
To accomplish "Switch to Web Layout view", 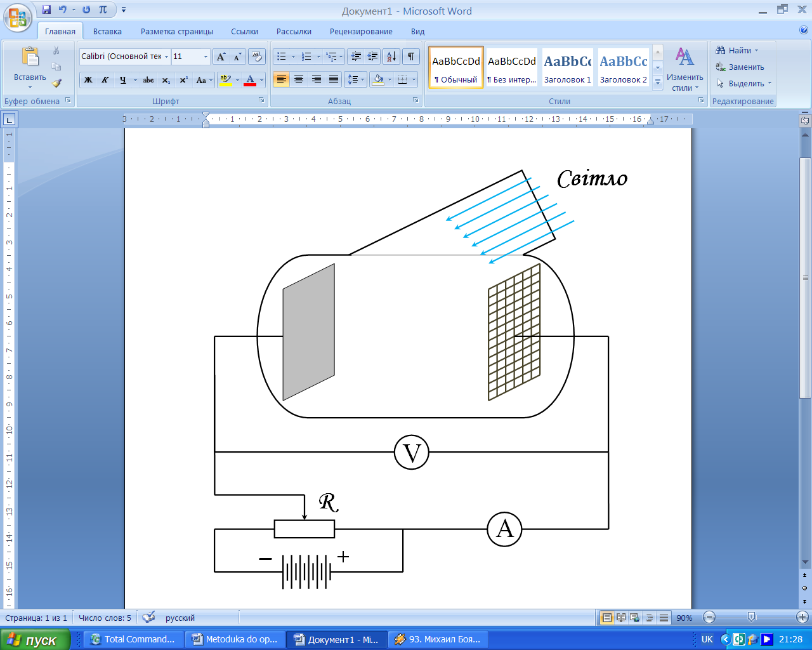I will click(635, 617).
